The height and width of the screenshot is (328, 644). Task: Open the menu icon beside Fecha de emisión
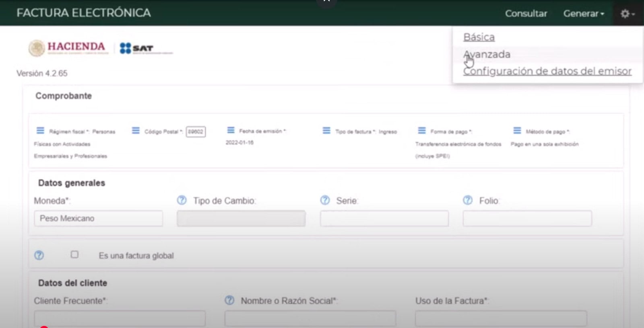(x=231, y=130)
